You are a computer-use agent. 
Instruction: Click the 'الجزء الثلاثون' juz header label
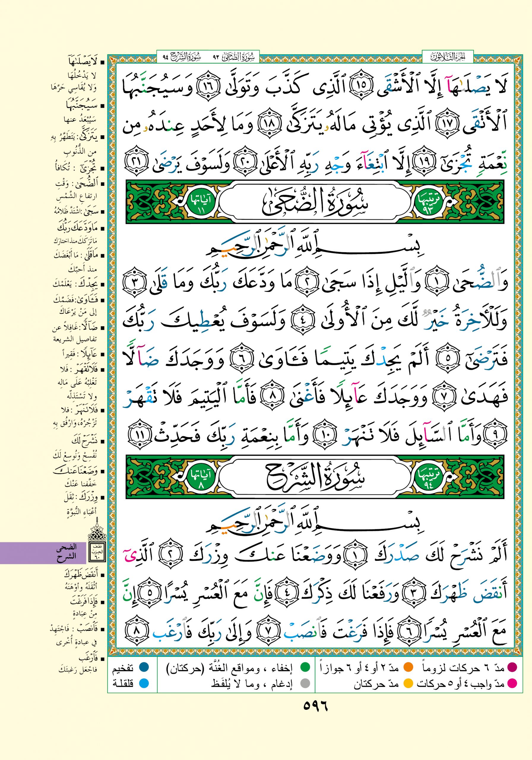pos(448,57)
